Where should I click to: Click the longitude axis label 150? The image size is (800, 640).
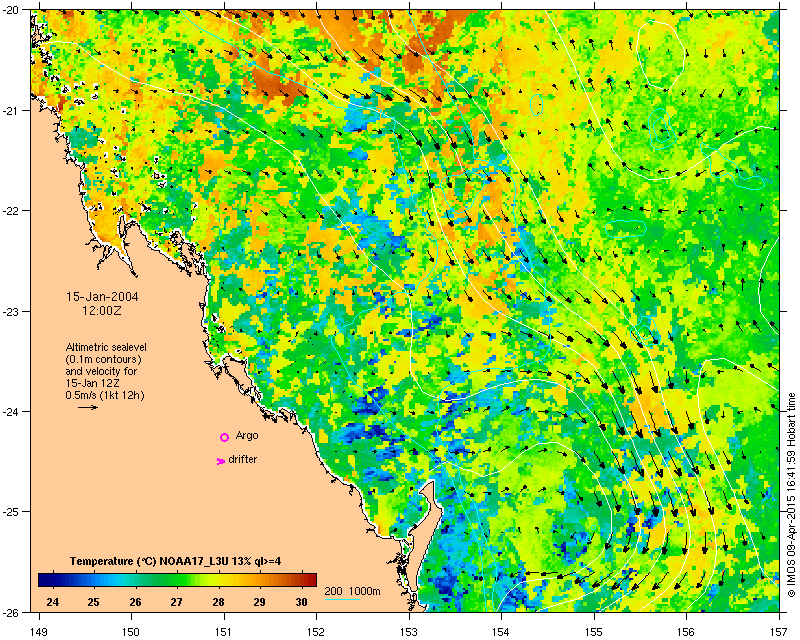click(x=131, y=631)
